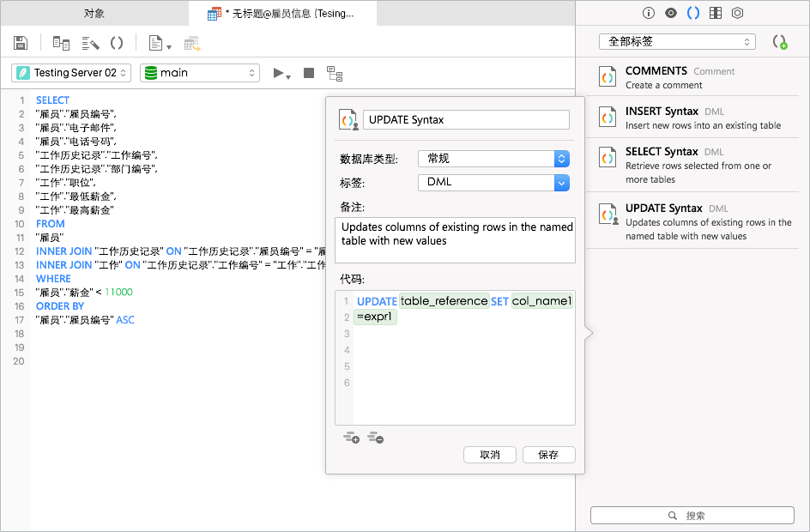Click the table_reference placeholder in the code
The width and height of the screenshot is (810, 532).
[x=444, y=301]
